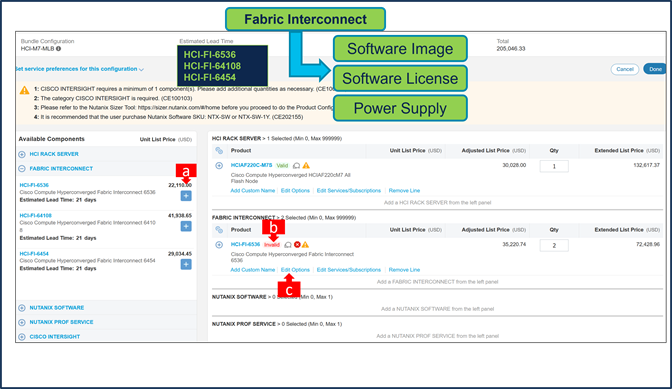Viewport: 672px width, 389px height.
Task: Click warning triangle on HCI-FI-6536 row
Action: point(305,245)
